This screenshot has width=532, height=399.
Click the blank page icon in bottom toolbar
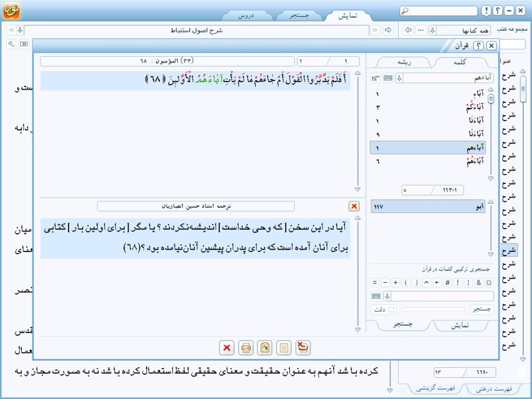point(284,348)
